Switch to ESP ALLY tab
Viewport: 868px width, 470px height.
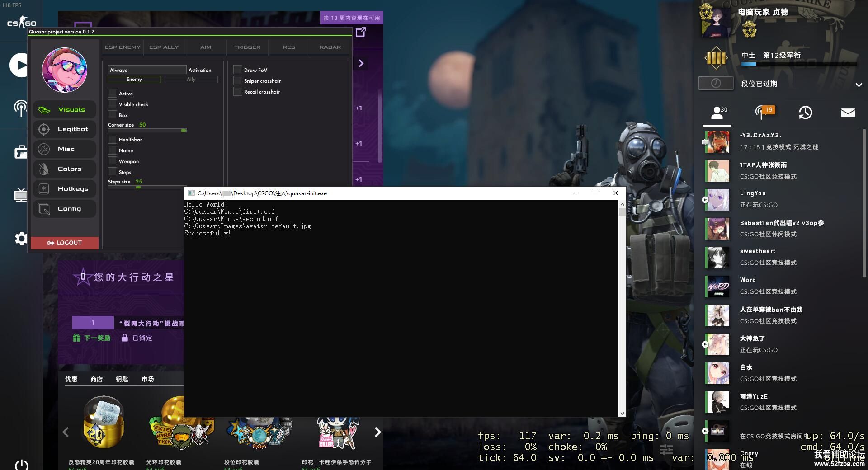(x=164, y=47)
